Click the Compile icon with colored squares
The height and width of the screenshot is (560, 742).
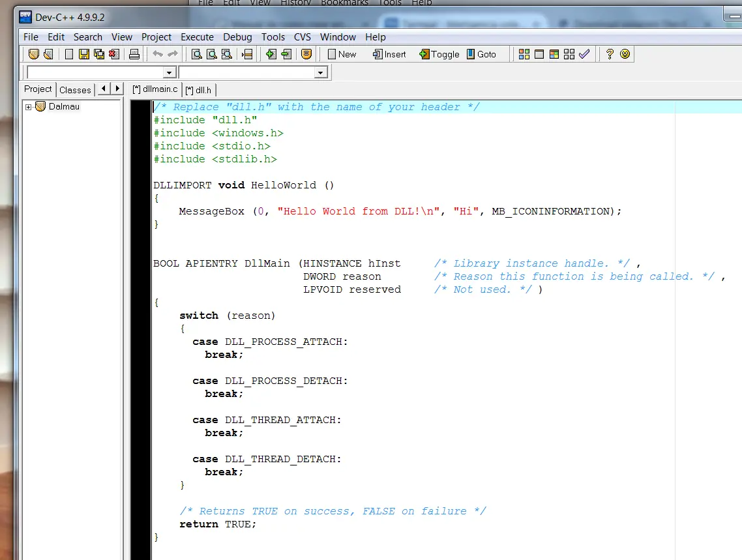coord(524,54)
